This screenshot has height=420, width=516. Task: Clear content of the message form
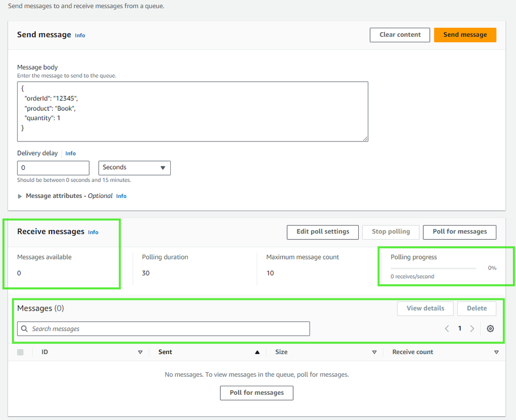click(400, 35)
